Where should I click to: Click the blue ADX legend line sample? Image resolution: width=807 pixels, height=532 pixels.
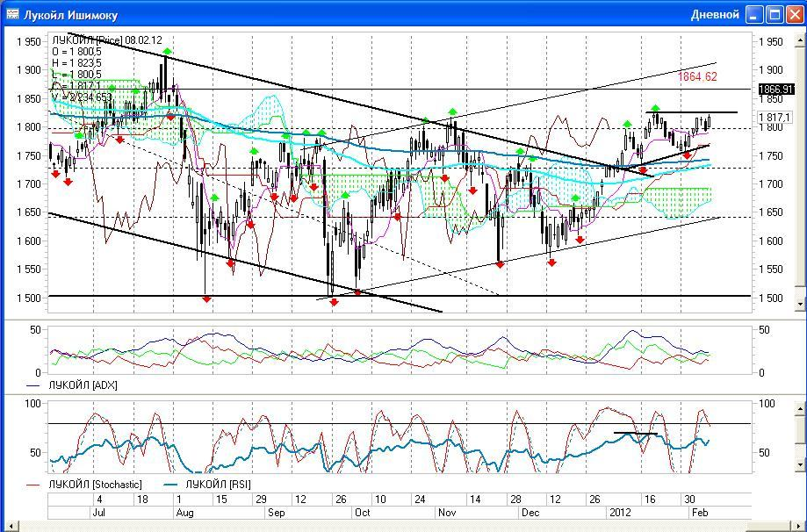[32, 385]
